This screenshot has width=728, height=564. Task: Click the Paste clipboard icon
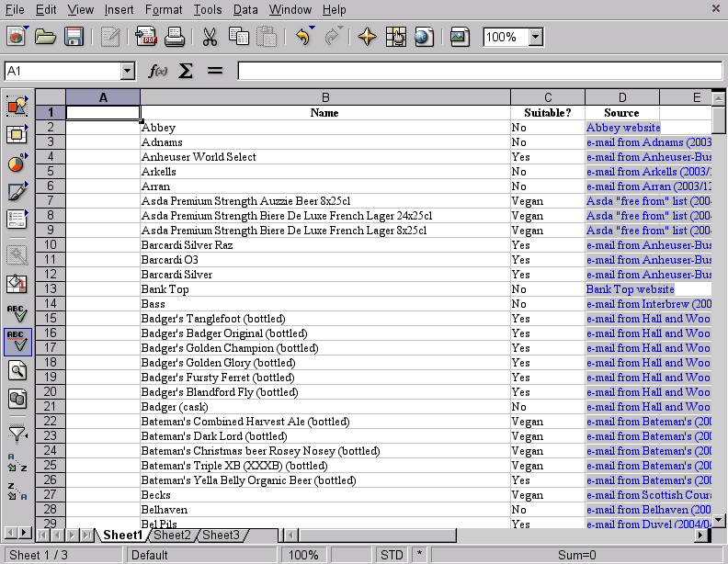point(267,37)
